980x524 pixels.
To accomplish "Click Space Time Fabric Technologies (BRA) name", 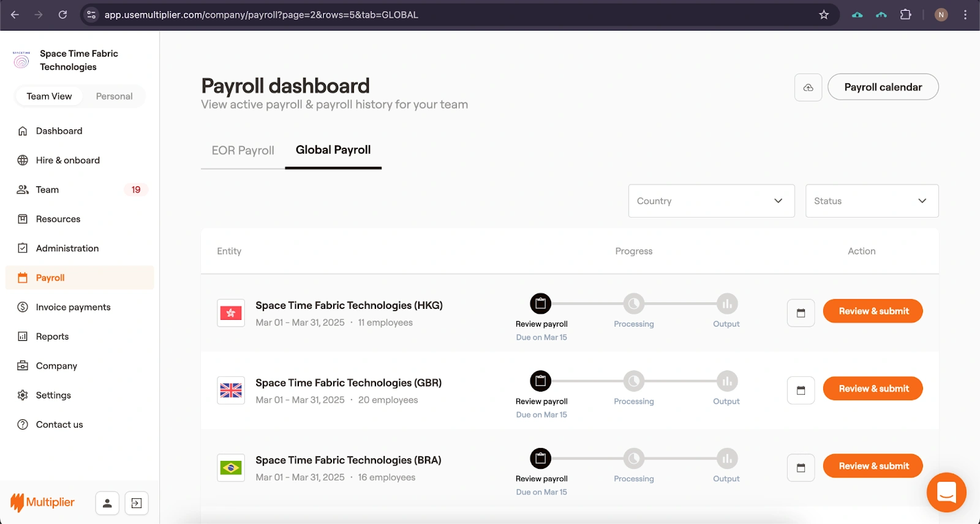I will pyautogui.click(x=349, y=460).
